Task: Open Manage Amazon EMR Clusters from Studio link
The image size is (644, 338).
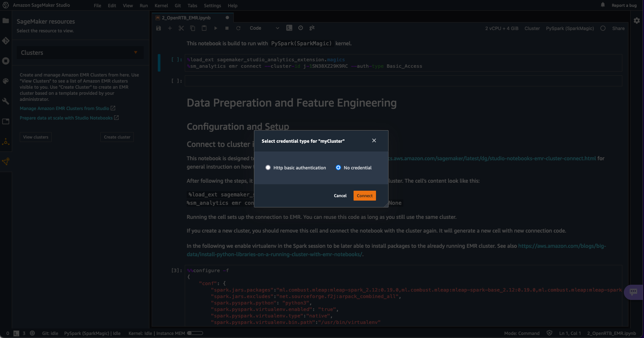Action: [x=67, y=108]
